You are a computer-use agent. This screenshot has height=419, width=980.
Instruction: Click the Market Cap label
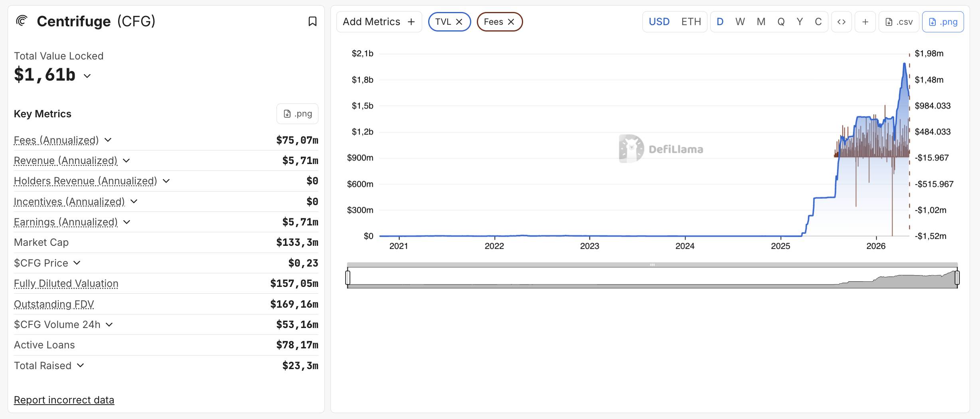[41, 242]
